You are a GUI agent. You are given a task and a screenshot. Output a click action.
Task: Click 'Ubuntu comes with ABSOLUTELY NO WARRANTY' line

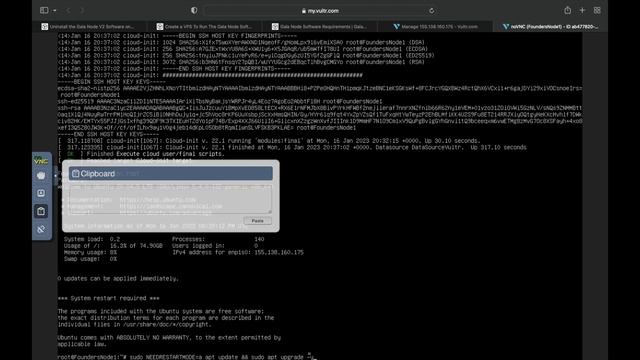169,338
